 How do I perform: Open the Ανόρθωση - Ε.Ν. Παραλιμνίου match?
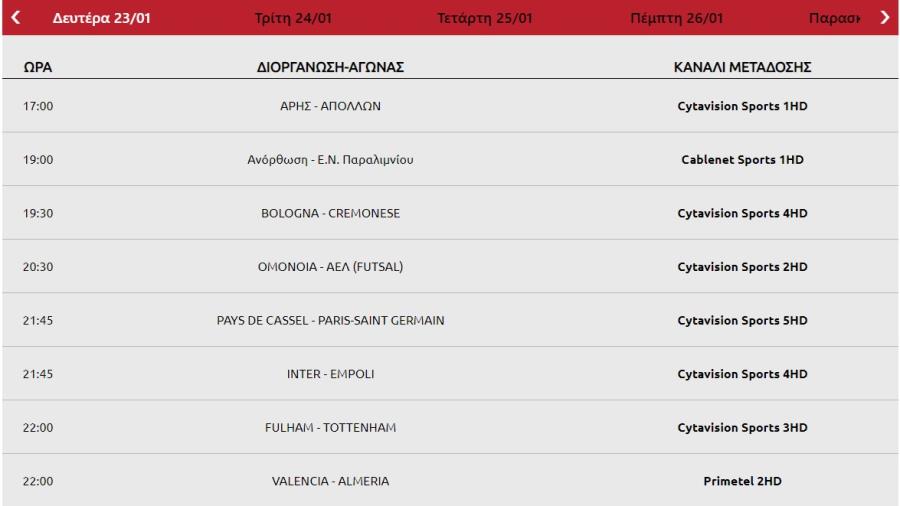[x=331, y=159]
